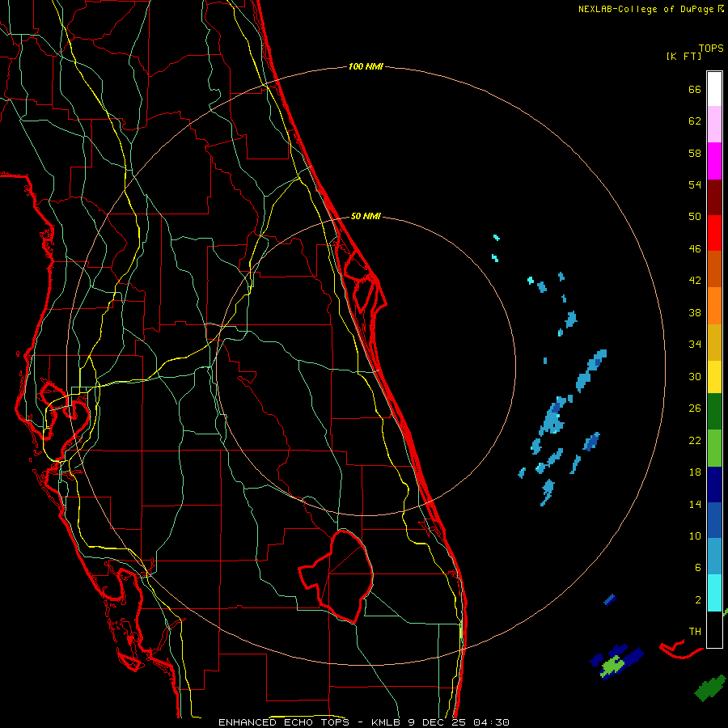Click the 04:30 timestamp
This screenshot has width=728, height=728.
coord(491,722)
